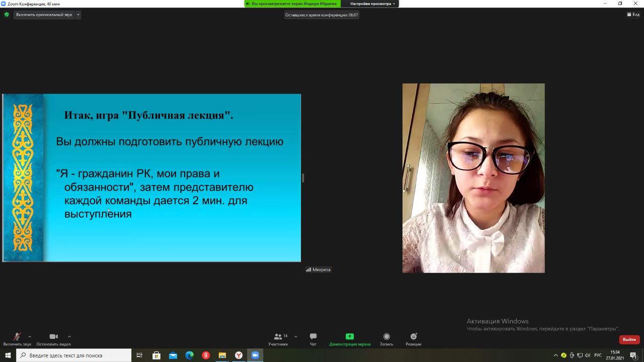Open the Chat panel

coord(313,339)
